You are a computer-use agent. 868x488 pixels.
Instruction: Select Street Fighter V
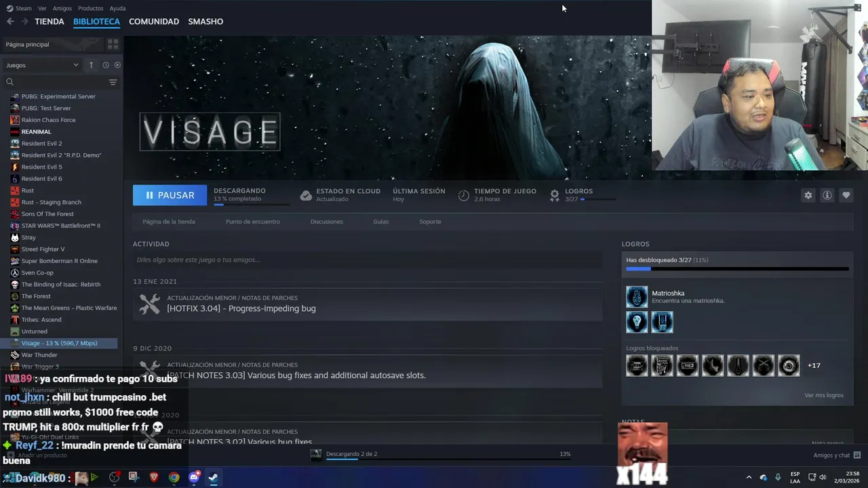43,249
